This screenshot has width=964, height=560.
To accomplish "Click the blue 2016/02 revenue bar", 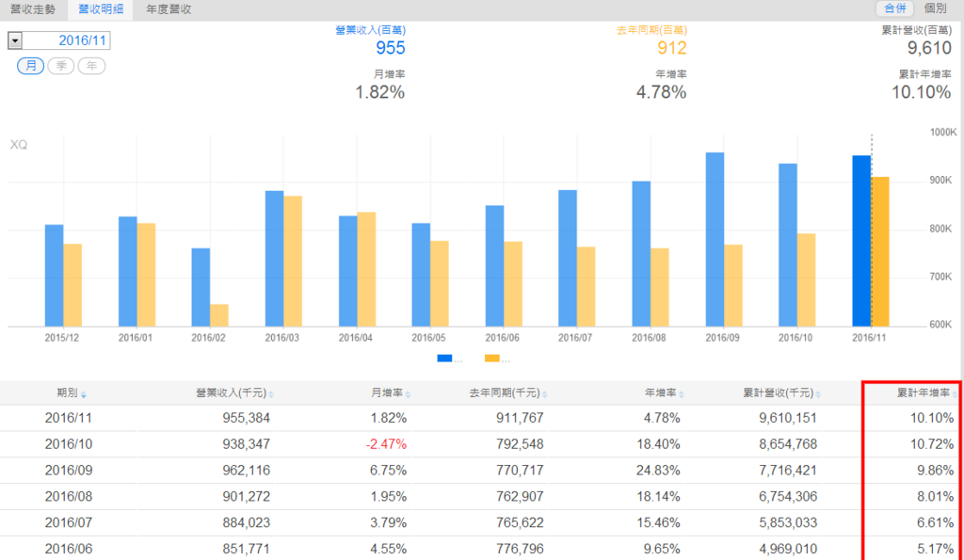I will click(201, 287).
